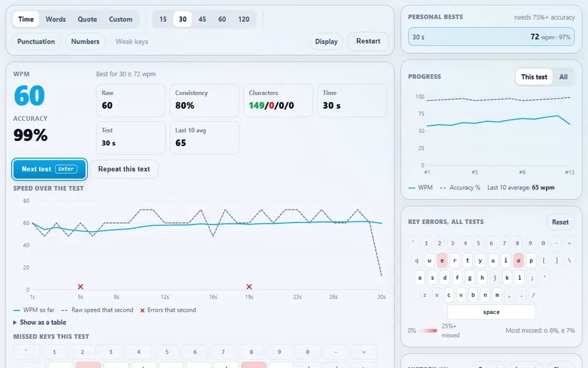Choose the 60 second duration
The image size is (588, 368).
[222, 19]
